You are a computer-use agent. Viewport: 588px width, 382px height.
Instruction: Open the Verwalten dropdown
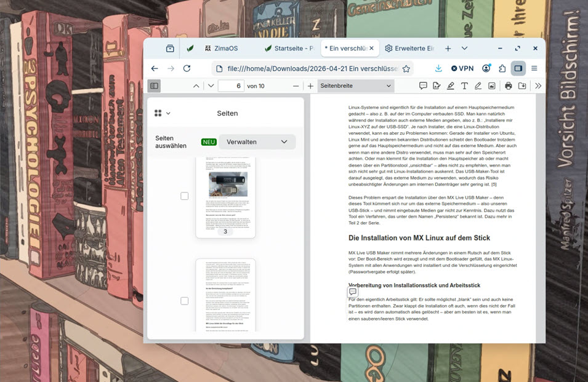[257, 141]
